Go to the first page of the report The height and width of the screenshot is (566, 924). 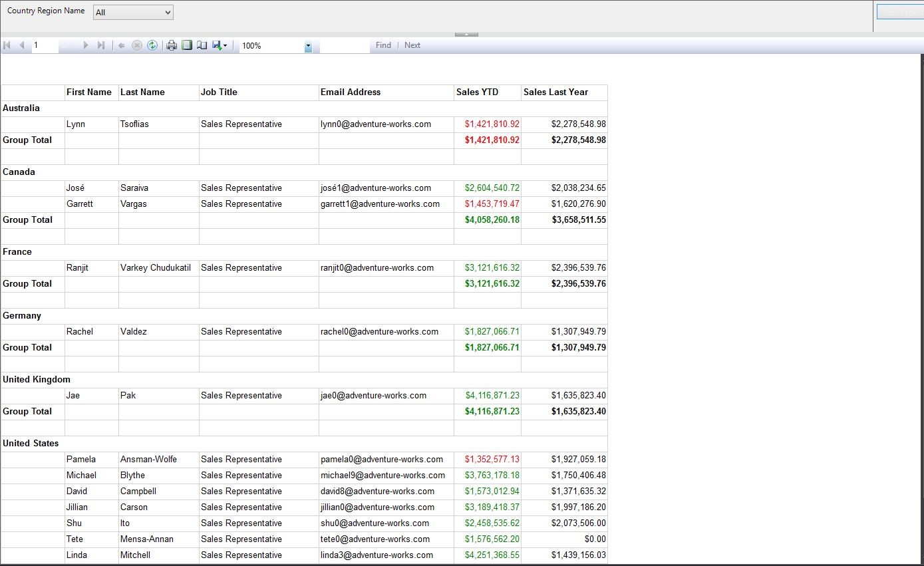7,45
